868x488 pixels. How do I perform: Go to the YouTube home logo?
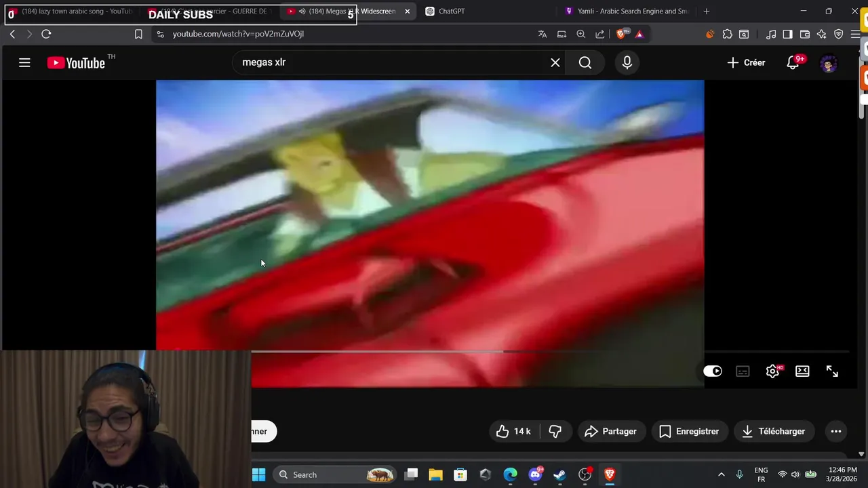(x=76, y=63)
